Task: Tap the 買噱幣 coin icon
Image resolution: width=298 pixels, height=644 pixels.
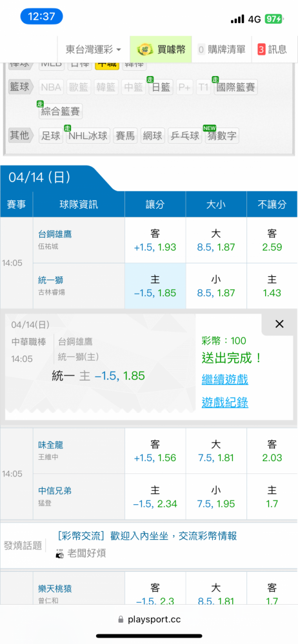Action: [x=145, y=50]
